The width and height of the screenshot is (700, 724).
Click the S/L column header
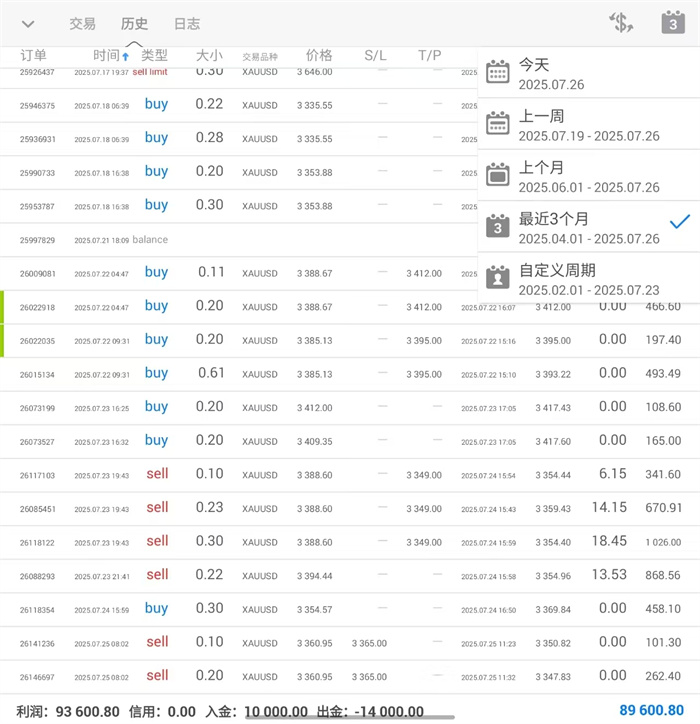click(x=375, y=56)
